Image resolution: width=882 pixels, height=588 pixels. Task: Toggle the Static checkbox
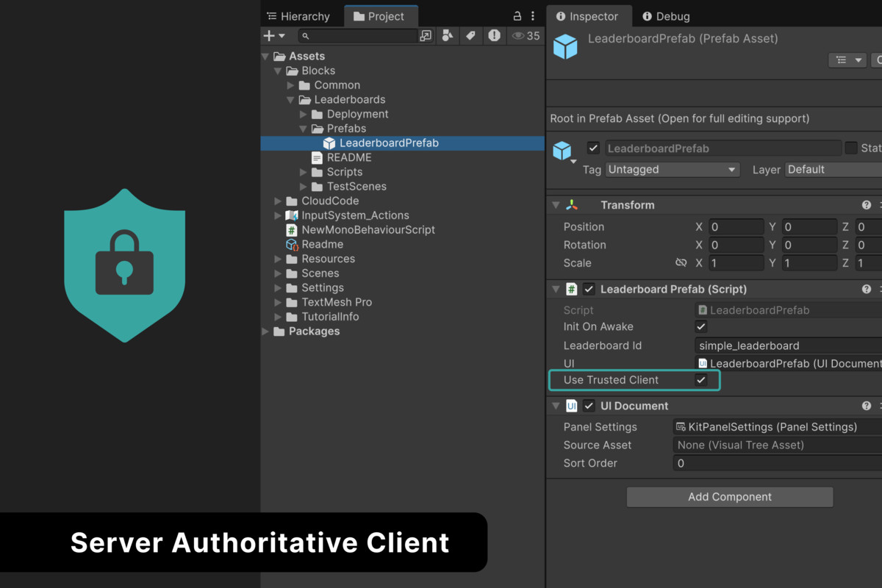click(x=851, y=148)
